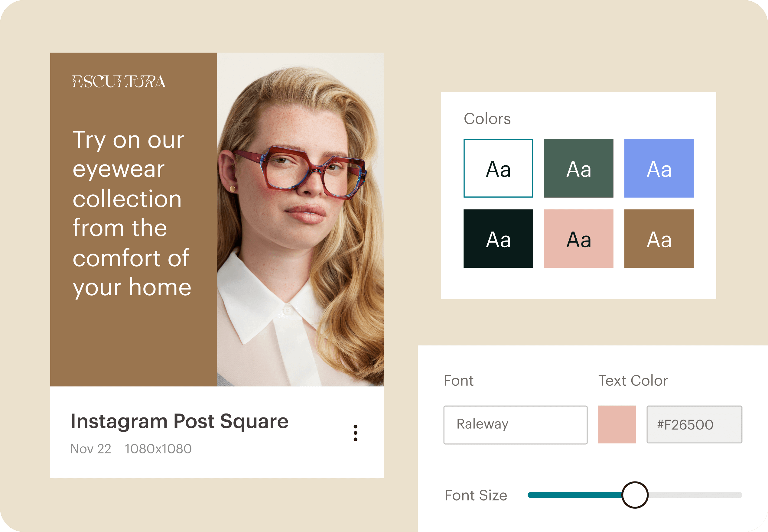Viewport: 768px width, 532px height.
Task: Open the three-dot options menu
Action: (x=355, y=433)
